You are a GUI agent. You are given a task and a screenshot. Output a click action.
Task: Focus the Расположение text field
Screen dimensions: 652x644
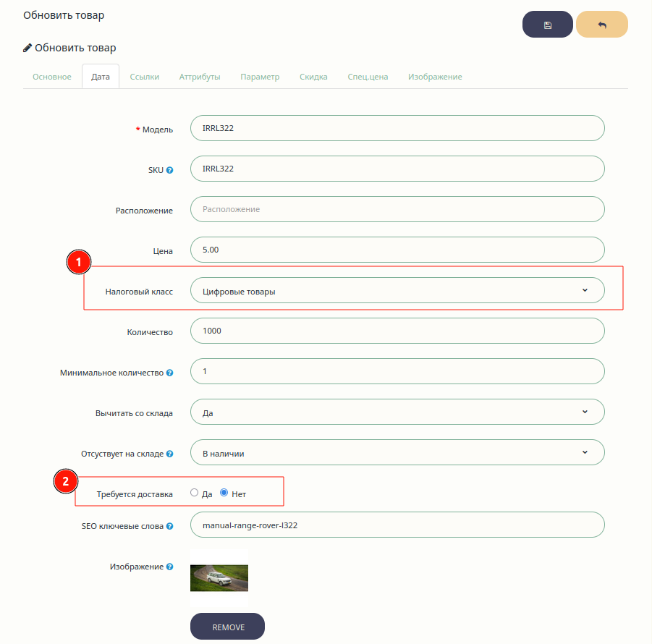(x=397, y=209)
